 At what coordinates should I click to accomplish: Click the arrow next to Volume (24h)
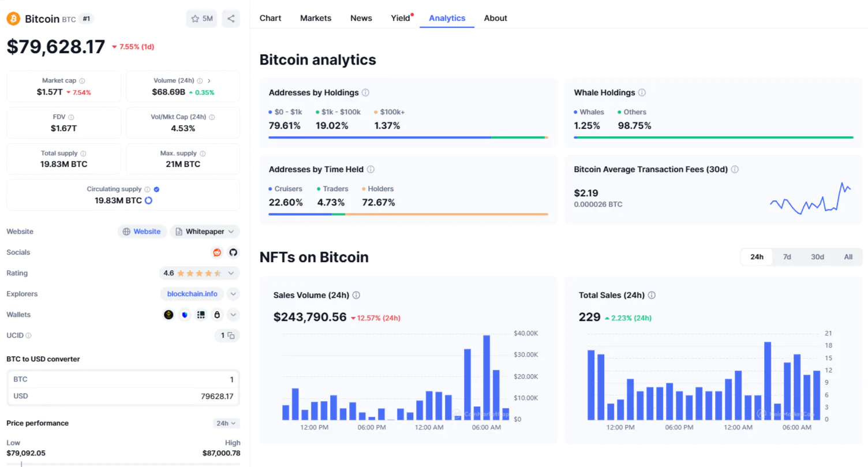[209, 81]
